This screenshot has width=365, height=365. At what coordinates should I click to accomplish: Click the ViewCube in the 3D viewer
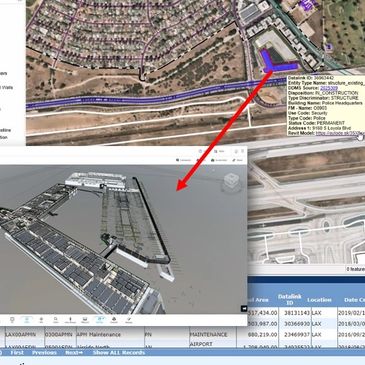(230, 182)
